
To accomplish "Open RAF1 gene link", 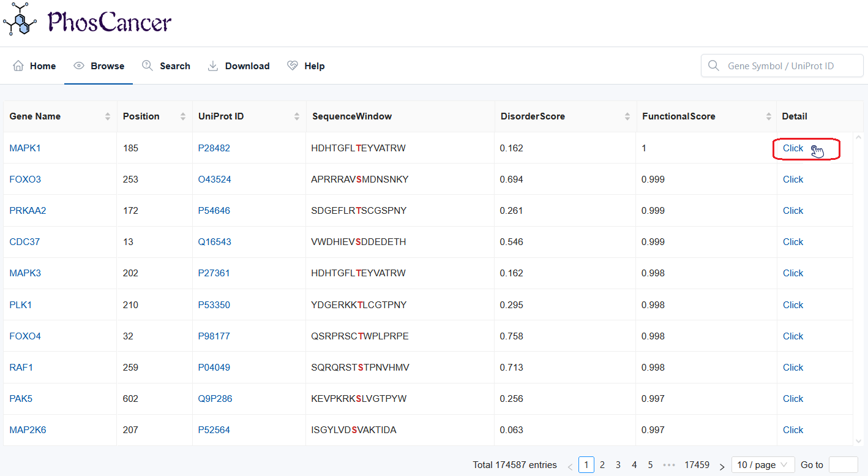I will [x=21, y=368].
